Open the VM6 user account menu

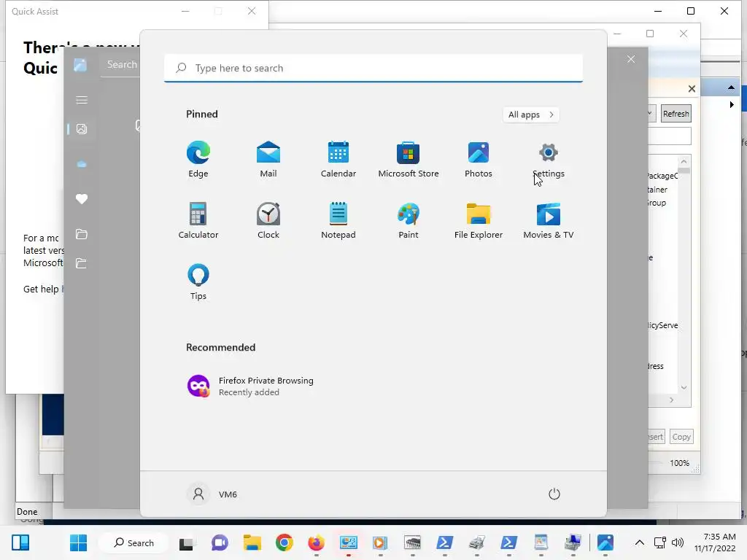pos(212,494)
